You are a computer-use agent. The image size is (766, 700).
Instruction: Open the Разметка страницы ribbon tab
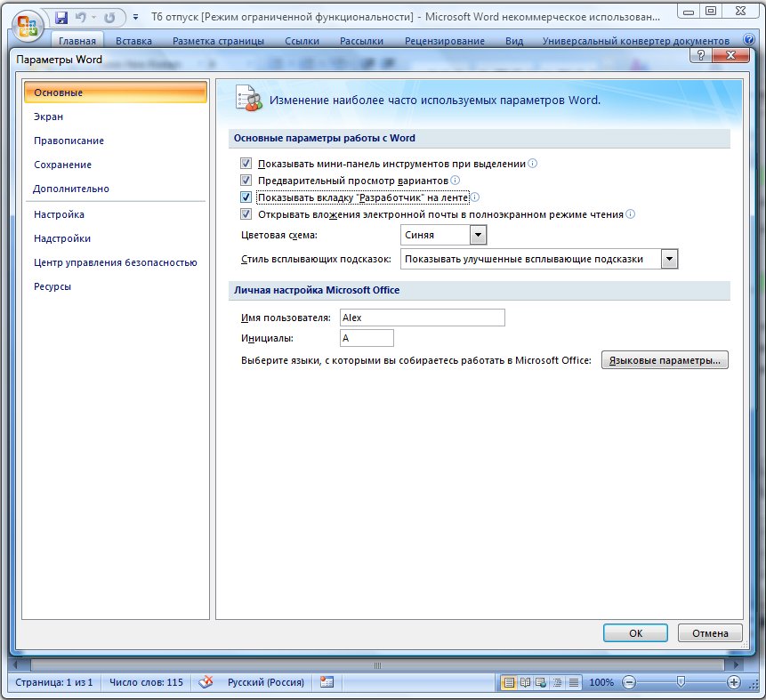[x=218, y=41]
